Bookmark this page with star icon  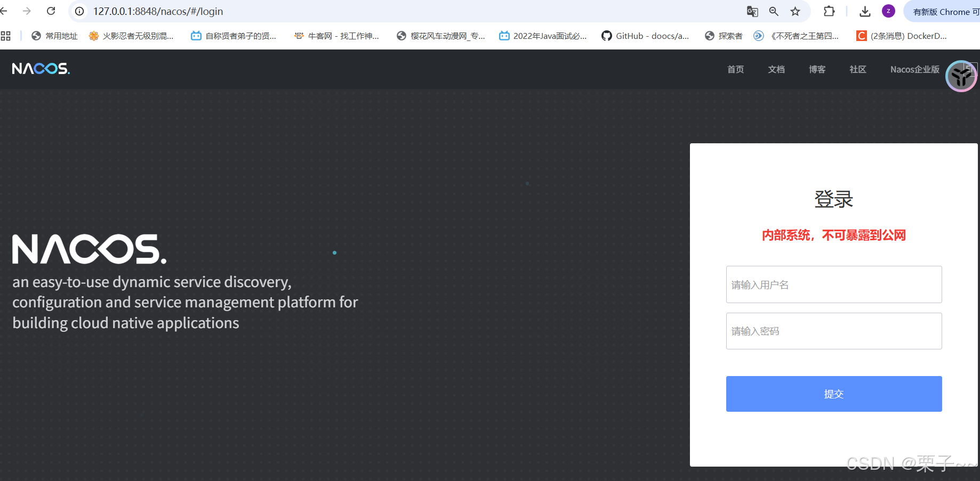tap(795, 11)
